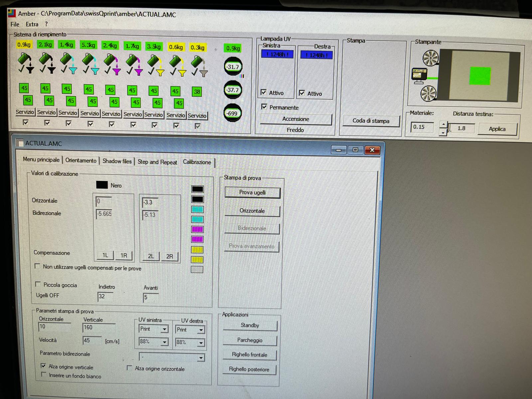Click the -699 vacuum gauge icon

232,113
